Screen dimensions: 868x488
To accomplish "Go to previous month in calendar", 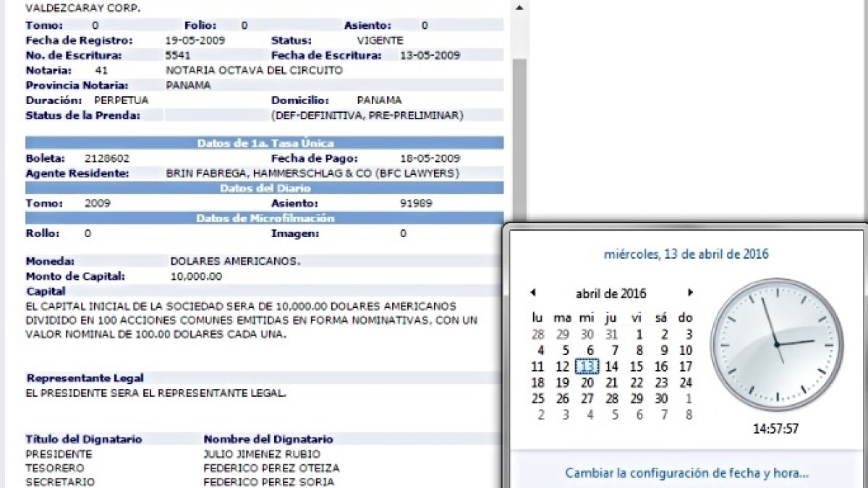I will (533, 293).
